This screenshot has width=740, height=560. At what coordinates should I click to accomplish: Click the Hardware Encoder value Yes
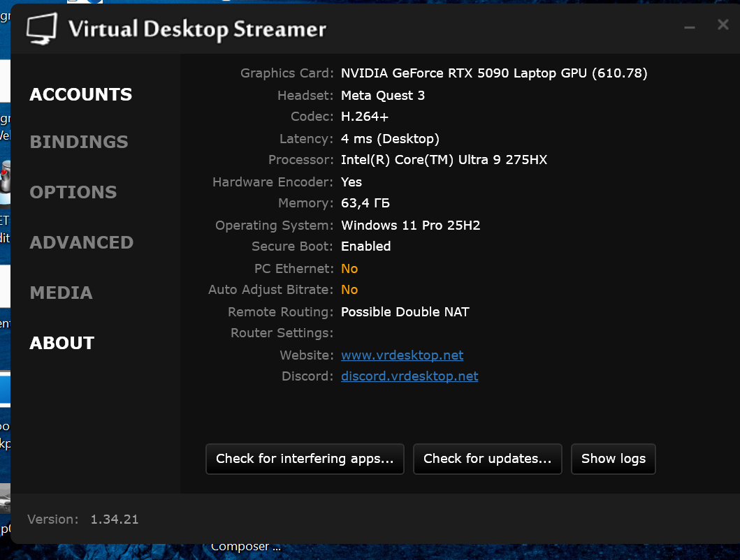tap(351, 182)
